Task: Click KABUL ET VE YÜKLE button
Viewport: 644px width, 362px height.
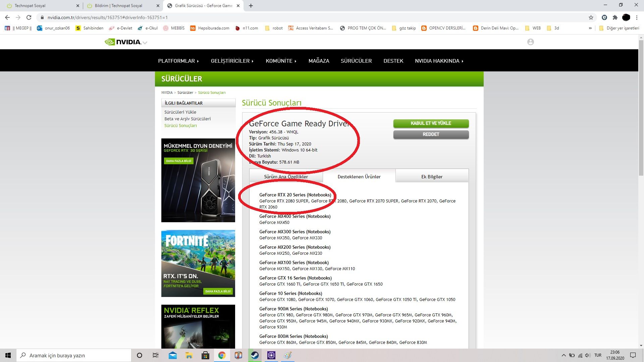Action: pos(431,123)
